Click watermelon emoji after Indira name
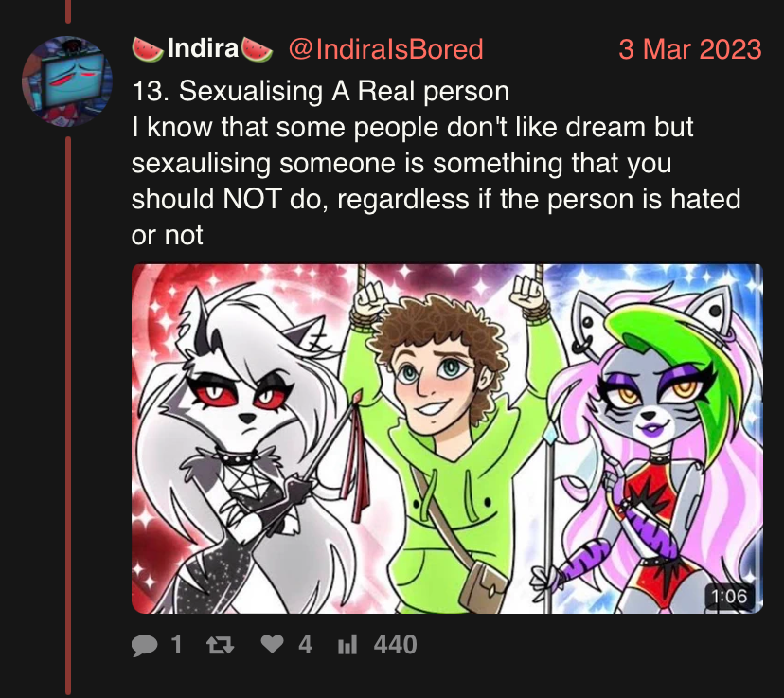The image size is (784, 698). (x=257, y=50)
